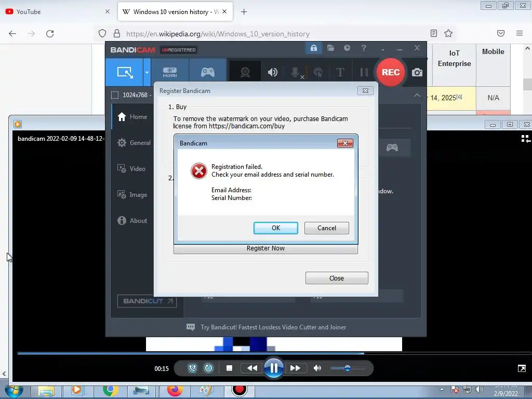Click OK in the Registration failed dialog

click(x=275, y=228)
